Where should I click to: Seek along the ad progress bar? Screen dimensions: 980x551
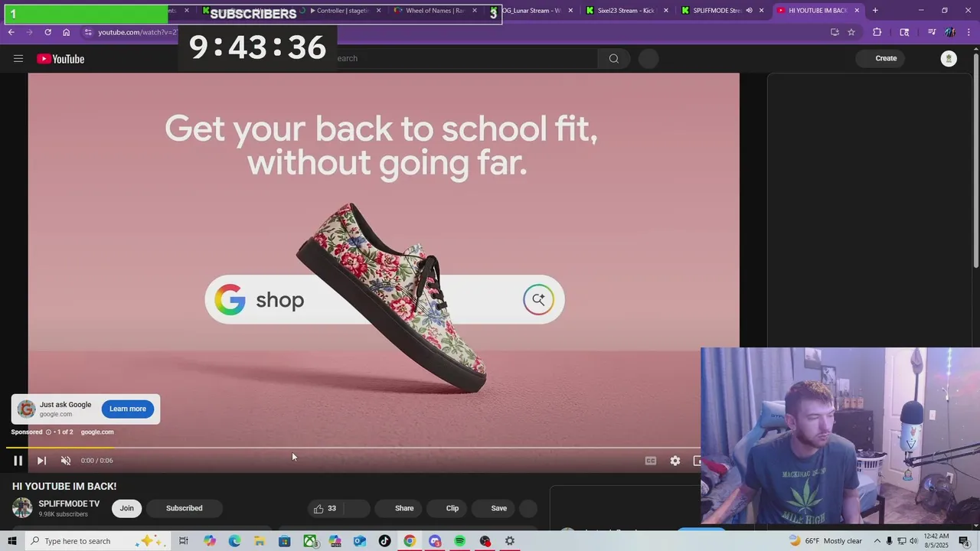click(352, 448)
